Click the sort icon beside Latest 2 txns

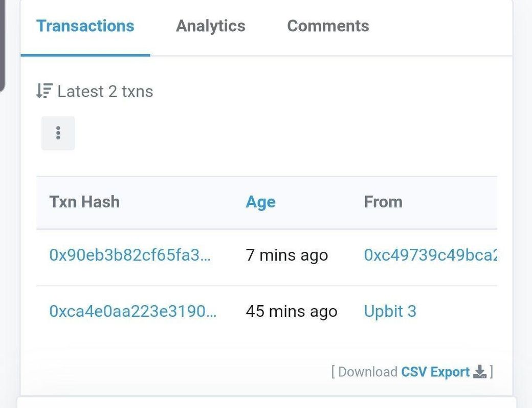click(x=44, y=91)
